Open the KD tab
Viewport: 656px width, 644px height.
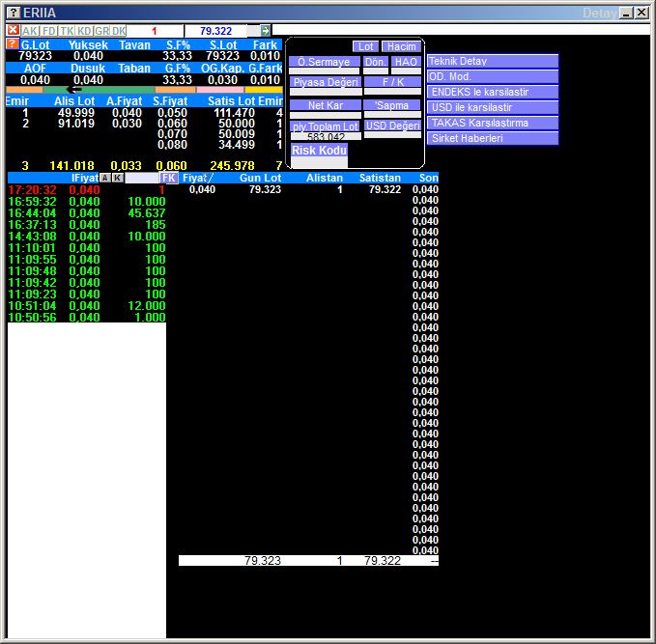84,31
